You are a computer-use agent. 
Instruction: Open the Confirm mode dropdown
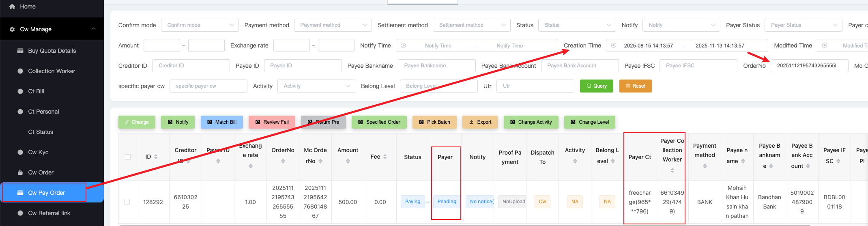(x=200, y=25)
